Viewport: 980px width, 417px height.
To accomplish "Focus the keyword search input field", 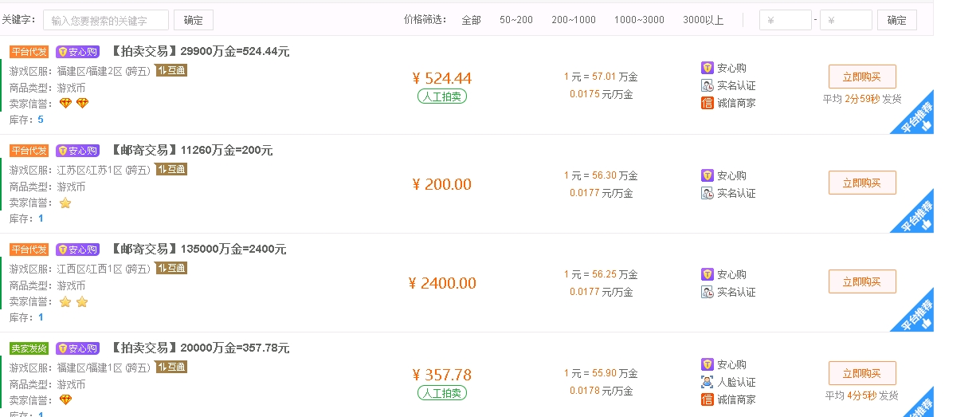I will [x=106, y=20].
